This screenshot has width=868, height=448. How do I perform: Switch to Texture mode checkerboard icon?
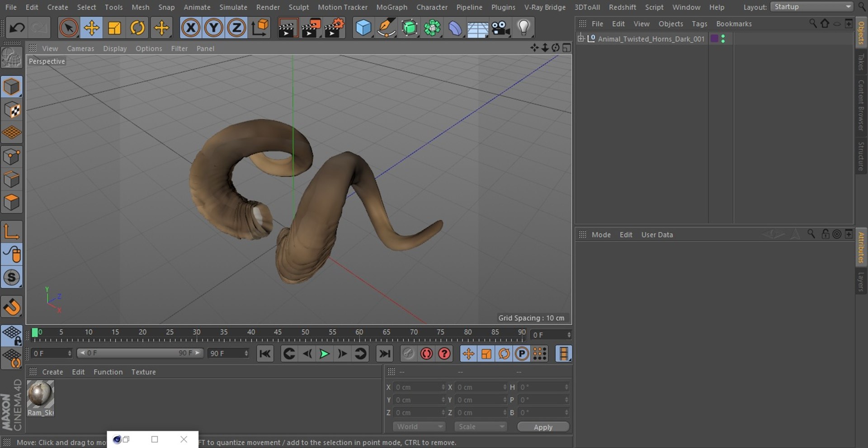(x=11, y=110)
